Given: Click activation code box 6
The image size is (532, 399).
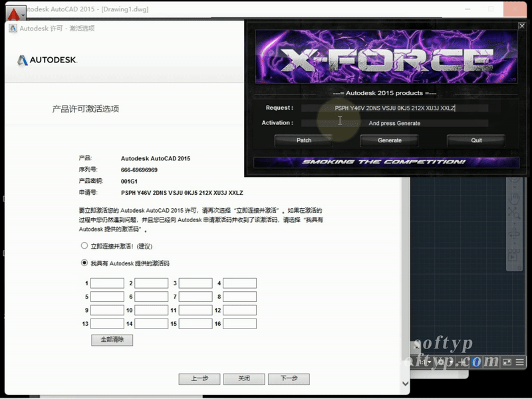Looking at the screenshot, I should 152,297.
